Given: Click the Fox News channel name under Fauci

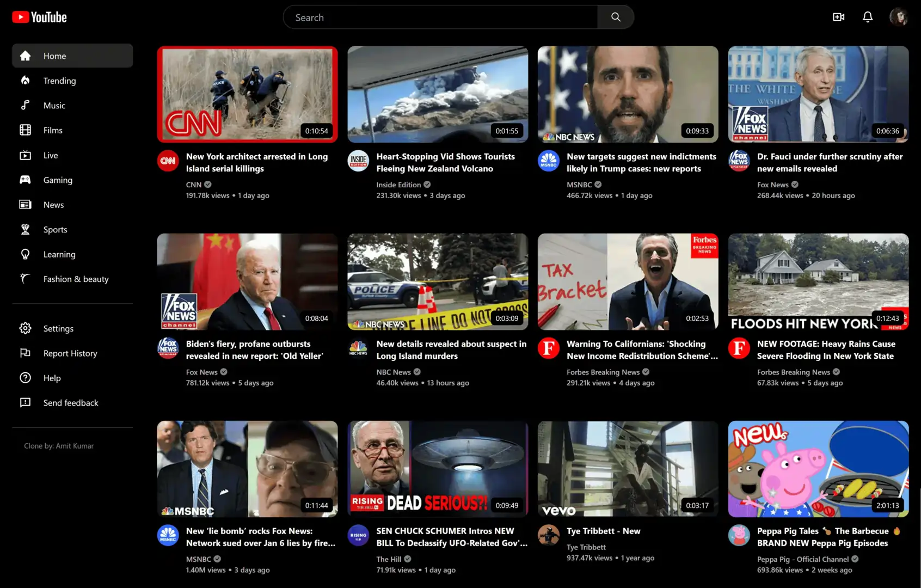Looking at the screenshot, I should click(x=772, y=185).
